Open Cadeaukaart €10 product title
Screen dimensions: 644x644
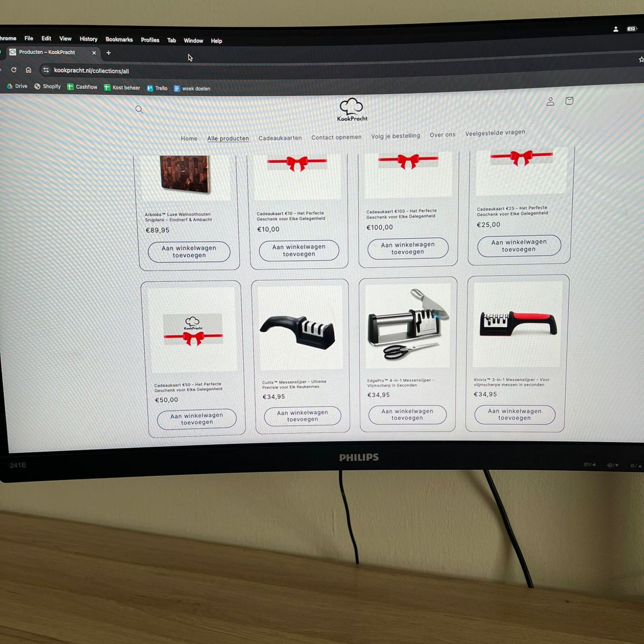291,216
